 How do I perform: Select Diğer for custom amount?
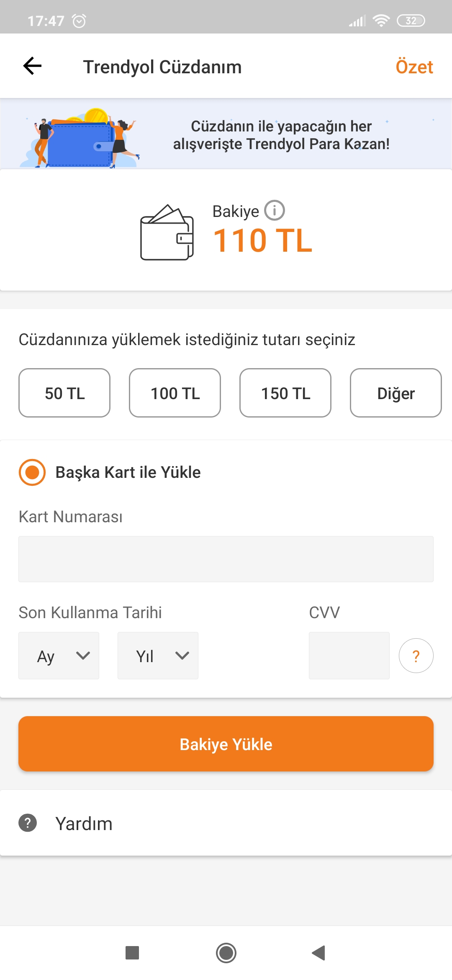pyautogui.click(x=395, y=393)
